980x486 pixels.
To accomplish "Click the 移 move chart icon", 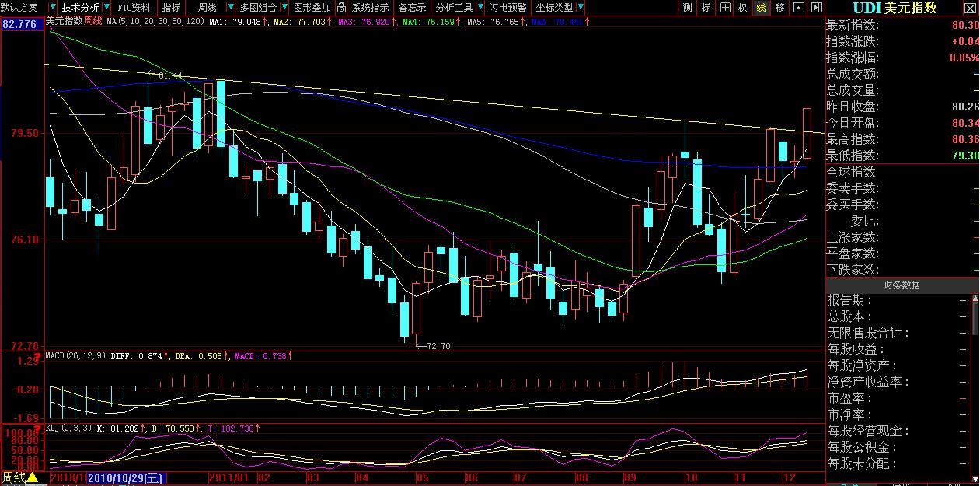I will coord(780,8).
